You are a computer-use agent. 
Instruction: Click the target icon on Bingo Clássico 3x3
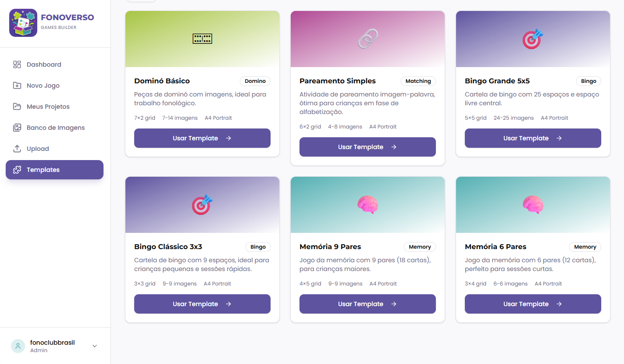(202, 204)
